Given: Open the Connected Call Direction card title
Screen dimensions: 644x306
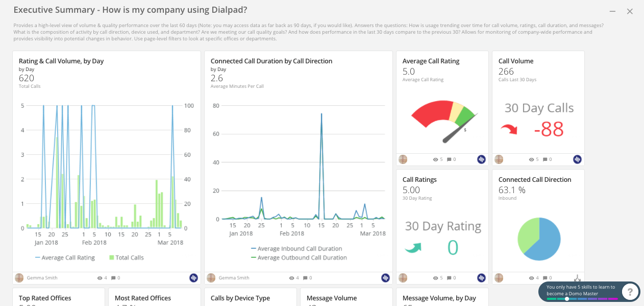Looking at the screenshot, I should (x=535, y=179).
